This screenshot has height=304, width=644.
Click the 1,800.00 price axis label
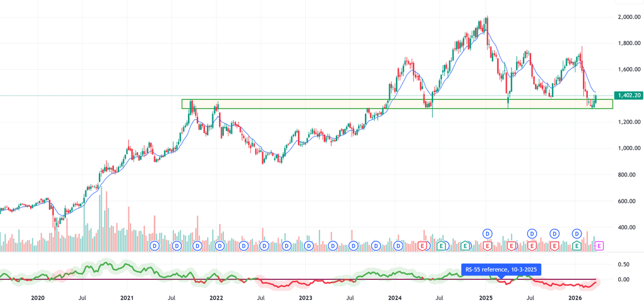630,43
